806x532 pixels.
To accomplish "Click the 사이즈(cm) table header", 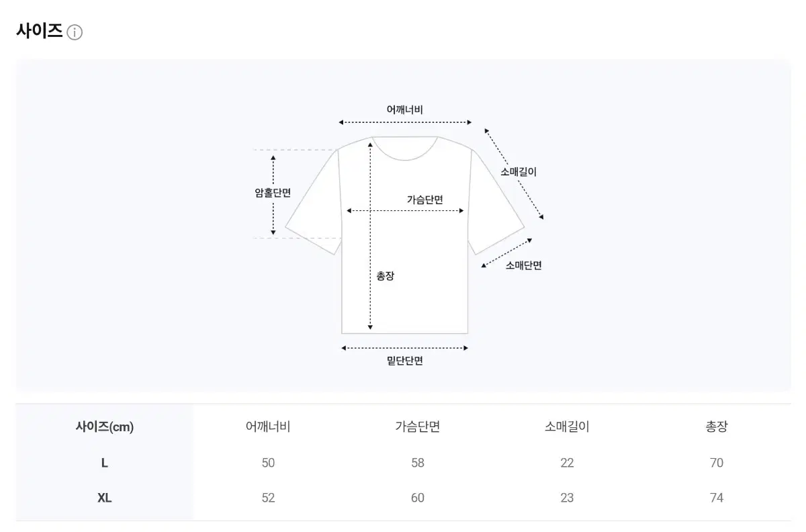I will click(x=105, y=427).
